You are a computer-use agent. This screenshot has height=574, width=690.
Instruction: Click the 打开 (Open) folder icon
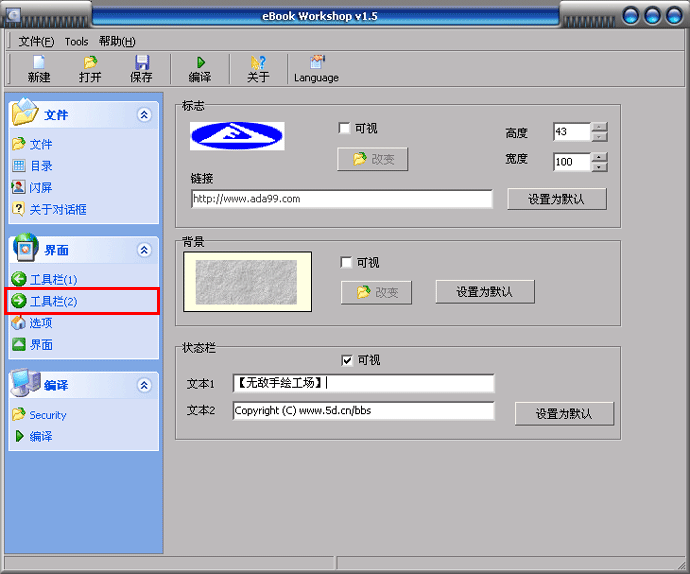point(90,63)
